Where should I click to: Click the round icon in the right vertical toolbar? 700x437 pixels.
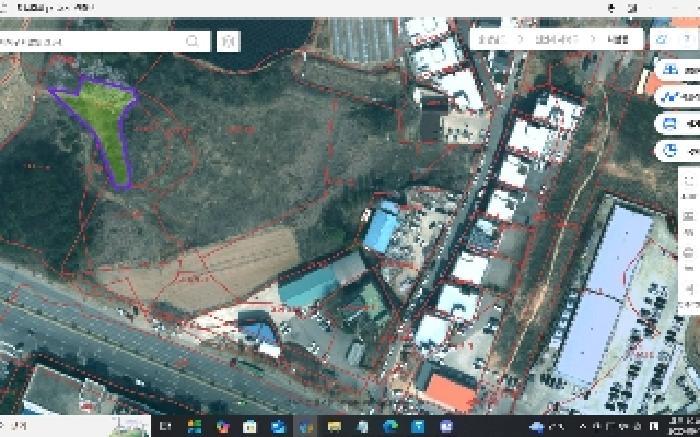coord(689,253)
